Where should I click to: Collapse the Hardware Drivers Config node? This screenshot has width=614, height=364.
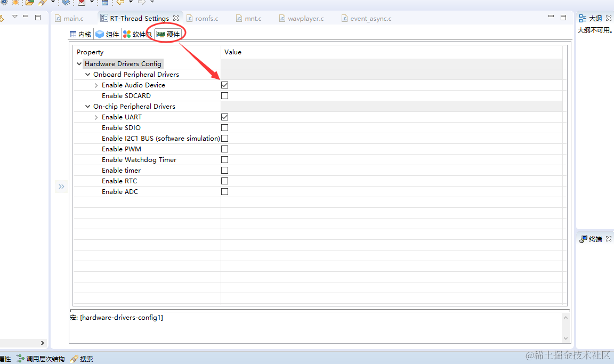pos(79,63)
